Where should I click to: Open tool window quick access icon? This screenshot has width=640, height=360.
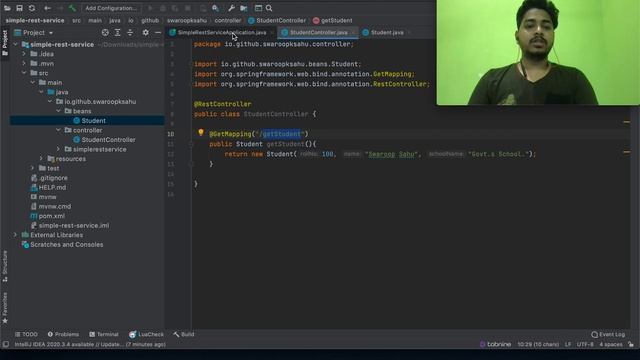[5, 344]
